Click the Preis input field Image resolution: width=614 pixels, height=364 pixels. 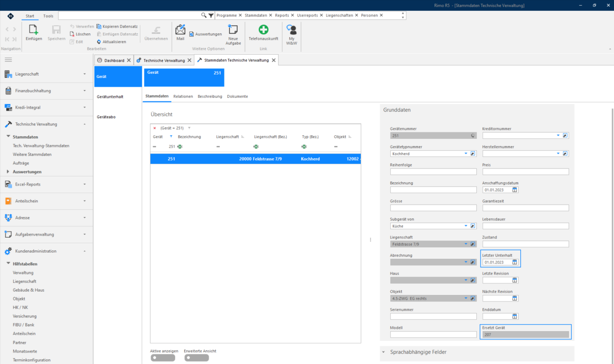(x=526, y=172)
